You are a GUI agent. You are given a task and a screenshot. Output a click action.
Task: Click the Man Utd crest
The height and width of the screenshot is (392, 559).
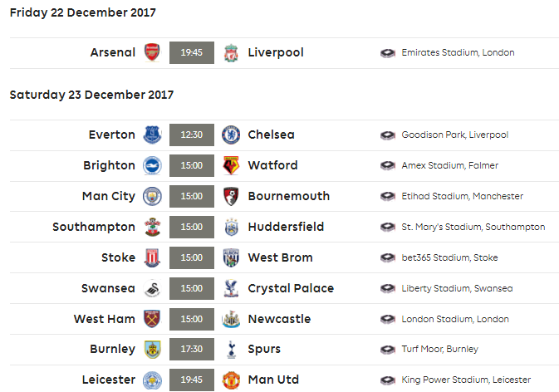(231, 380)
